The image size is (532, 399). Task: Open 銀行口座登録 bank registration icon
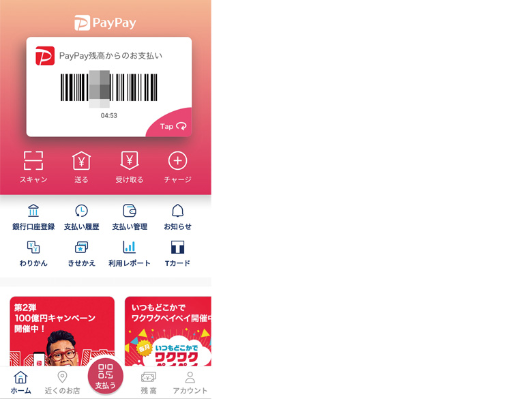coord(33,211)
